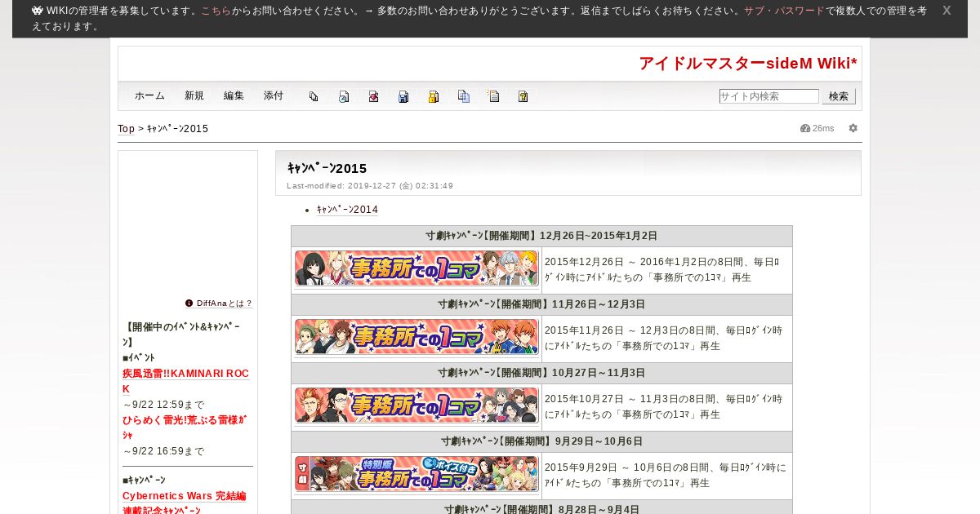Select the 2015年12月26日 description cell
The height and width of the screenshot is (514, 980).
667,270
